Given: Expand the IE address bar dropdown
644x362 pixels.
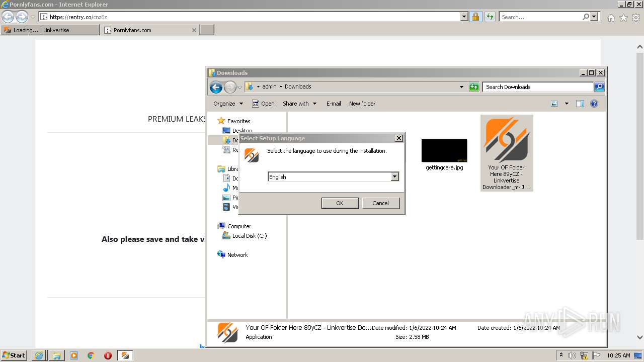Looking at the screenshot, I should (x=464, y=17).
